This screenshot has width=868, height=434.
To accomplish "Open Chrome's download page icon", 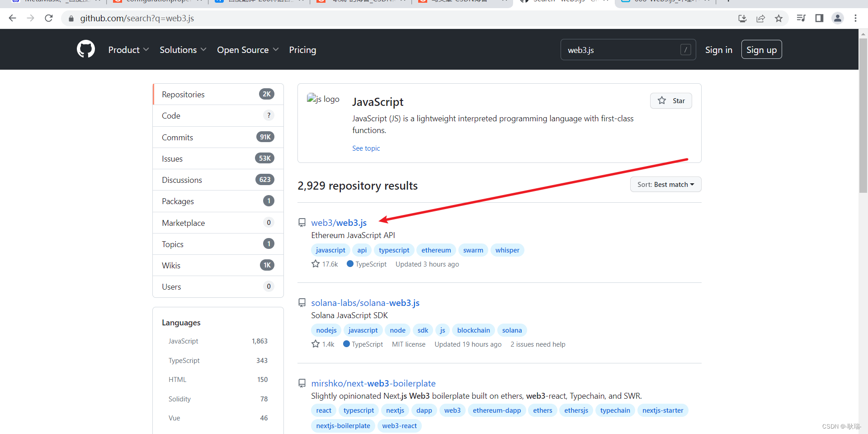I will [x=742, y=19].
